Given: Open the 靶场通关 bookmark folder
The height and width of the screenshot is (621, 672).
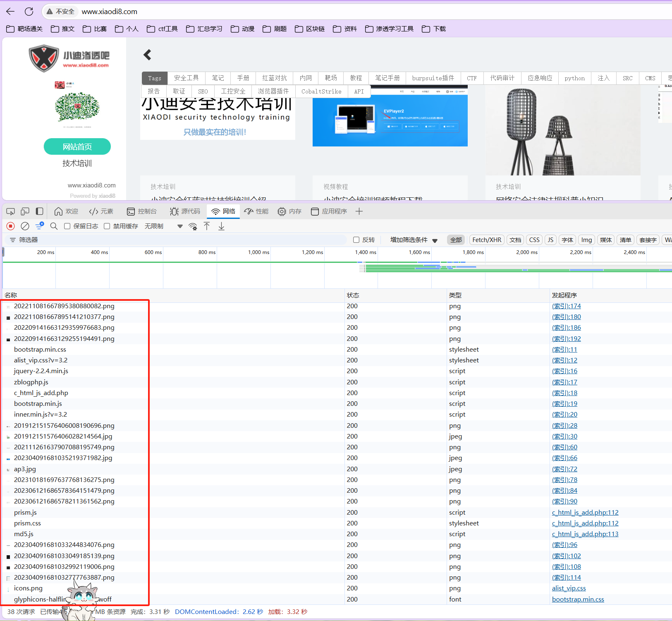Looking at the screenshot, I should [x=25, y=29].
